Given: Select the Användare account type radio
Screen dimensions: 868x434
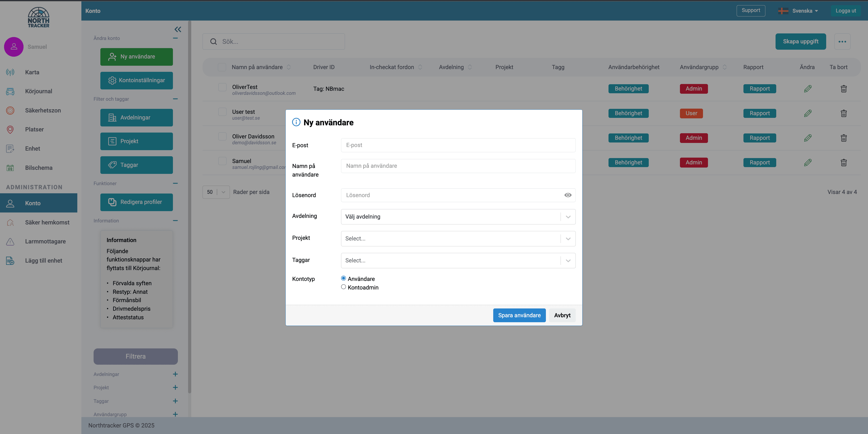Looking at the screenshot, I should pos(343,278).
